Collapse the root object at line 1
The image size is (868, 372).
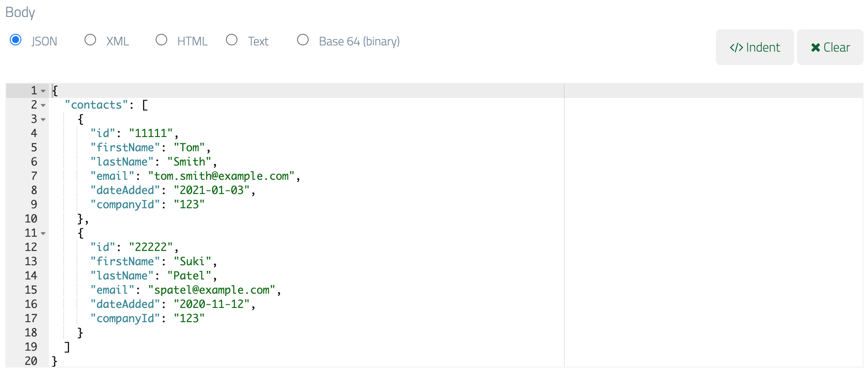[43, 91]
